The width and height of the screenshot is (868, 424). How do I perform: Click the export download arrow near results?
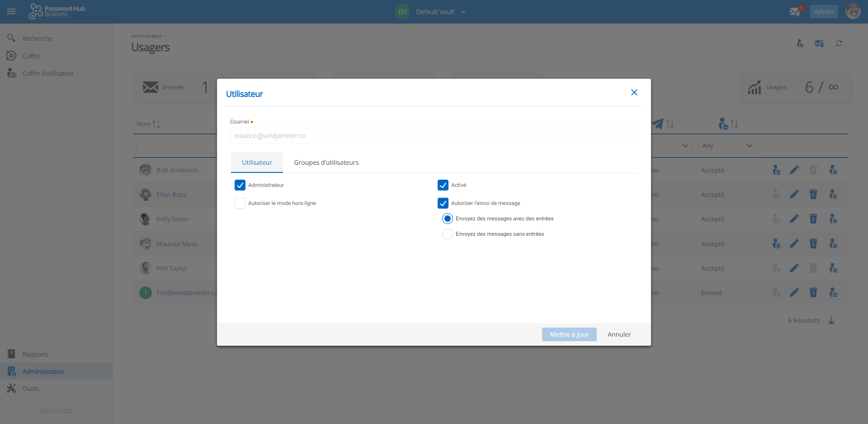831,321
